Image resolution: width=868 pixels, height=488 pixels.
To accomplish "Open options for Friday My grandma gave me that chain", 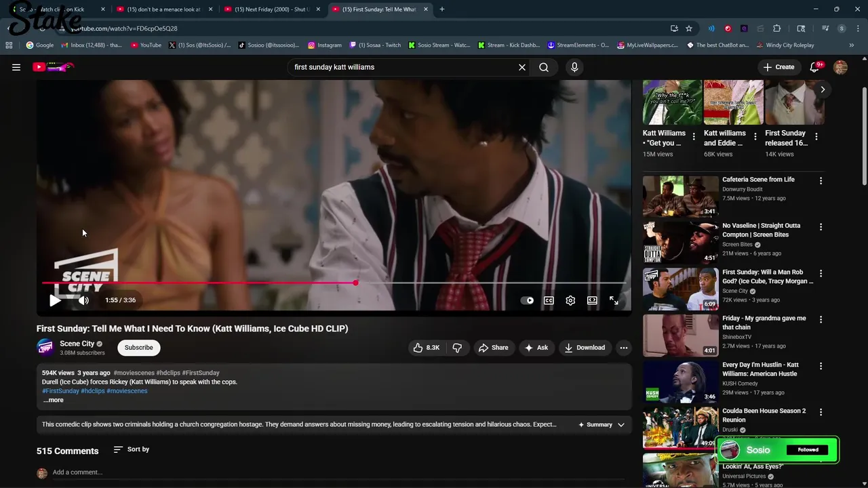I will 821,320.
